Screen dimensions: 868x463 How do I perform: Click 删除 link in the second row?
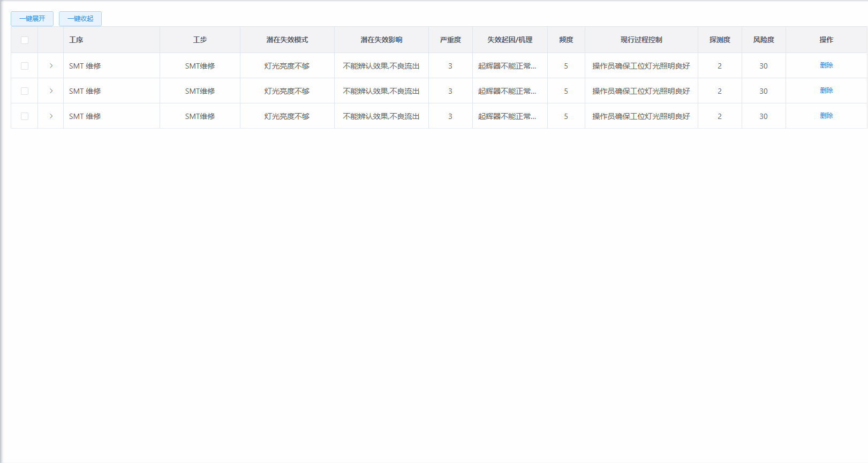point(826,91)
